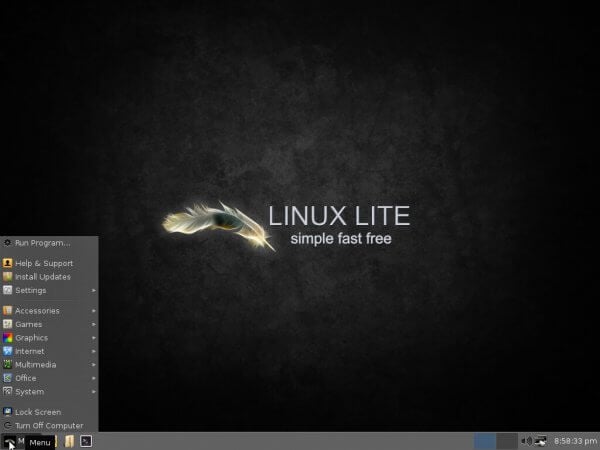Expand the System submenu
This screenshot has width=600, height=450.
click(x=49, y=392)
